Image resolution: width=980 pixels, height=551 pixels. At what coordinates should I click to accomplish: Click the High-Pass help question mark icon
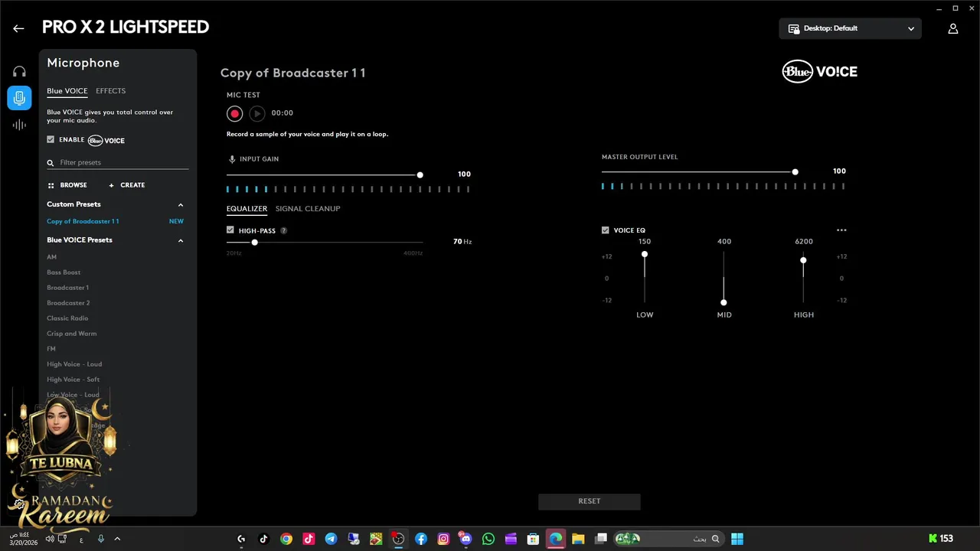[284, 230]
